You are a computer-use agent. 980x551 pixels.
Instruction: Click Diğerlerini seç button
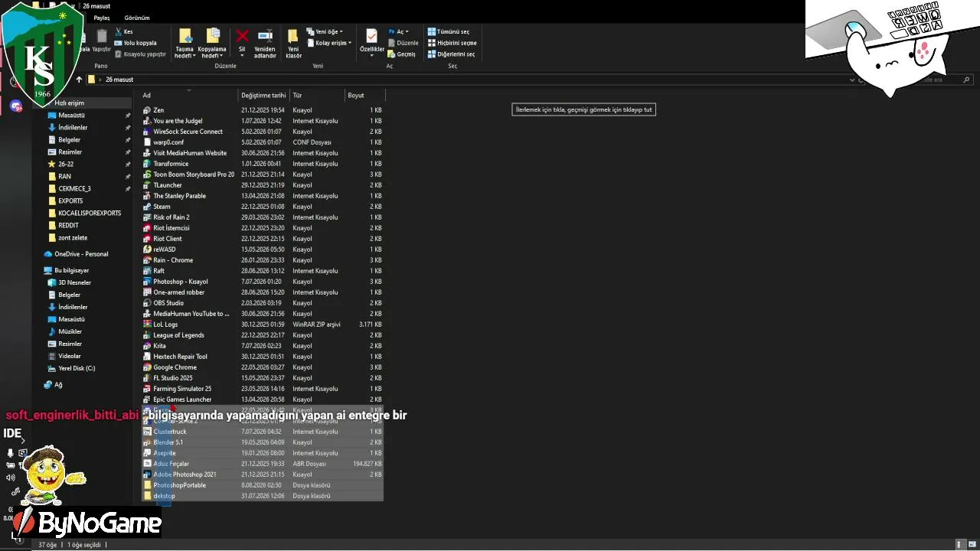(x=451, y=54)
